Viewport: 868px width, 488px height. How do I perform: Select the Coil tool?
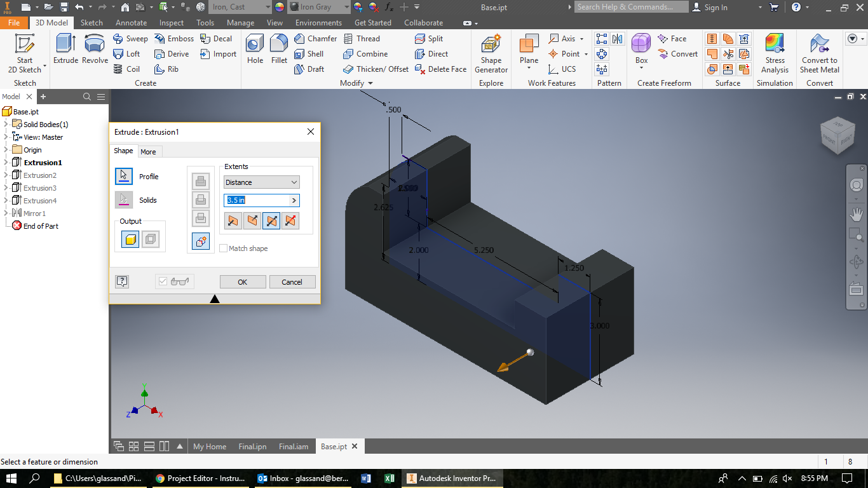[x=126, y=69]
